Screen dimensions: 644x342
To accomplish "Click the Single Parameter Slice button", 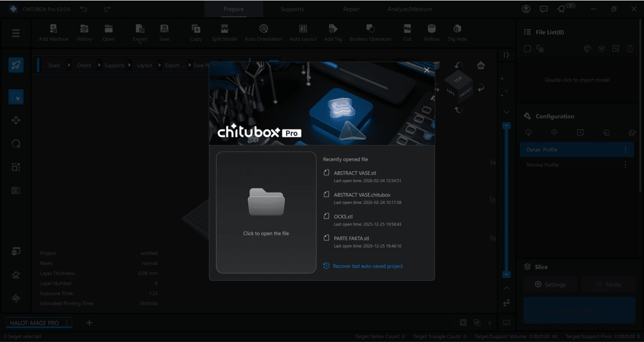I will coord(579,310).
